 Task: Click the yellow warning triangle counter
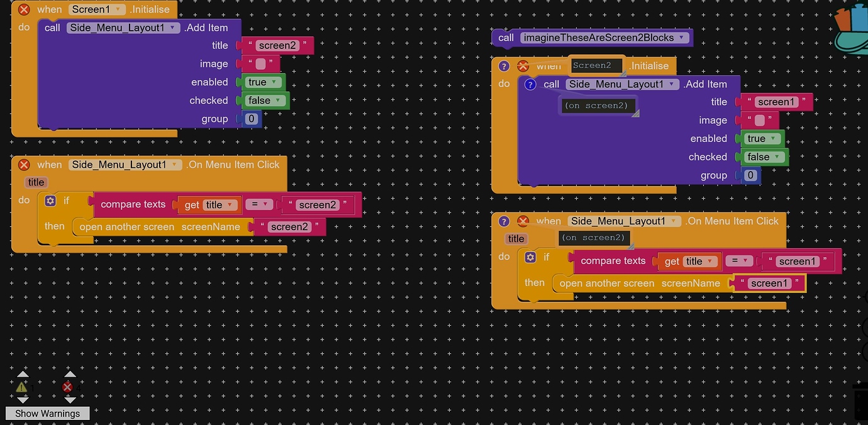point(22,388)
